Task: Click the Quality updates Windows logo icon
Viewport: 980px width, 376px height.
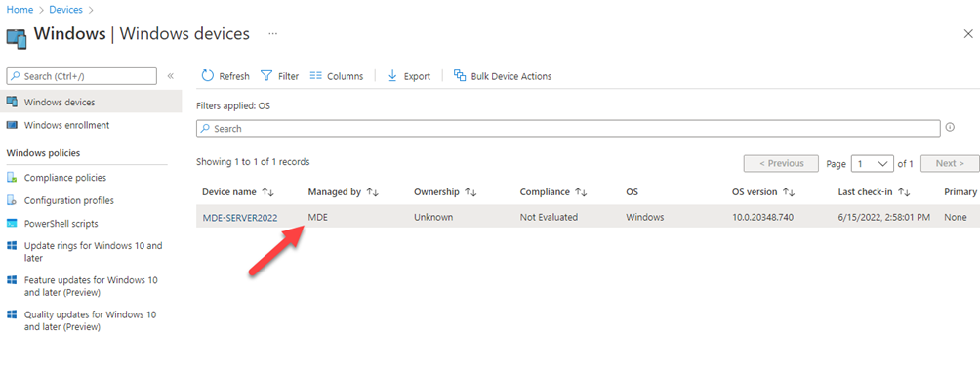Action: tap(12, 314)
